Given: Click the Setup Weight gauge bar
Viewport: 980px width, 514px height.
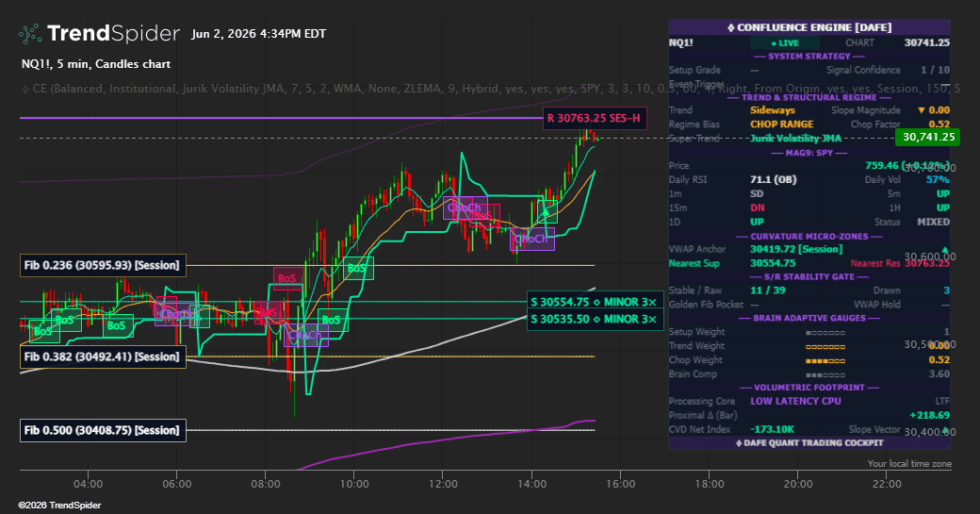Looking at the screenshot, I should coord(825,333).
